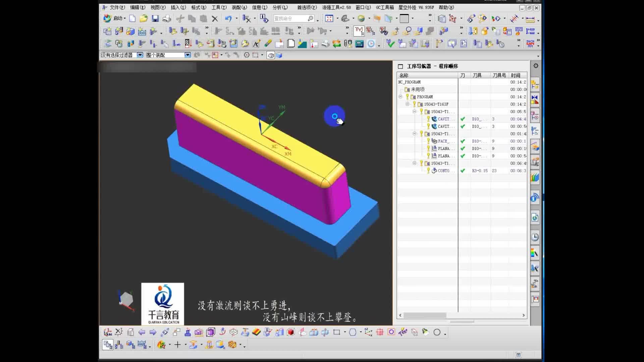This screenshot has width=644, height=362.
Task: Collapse the 15043-T163F tree node
Action: 407,104
